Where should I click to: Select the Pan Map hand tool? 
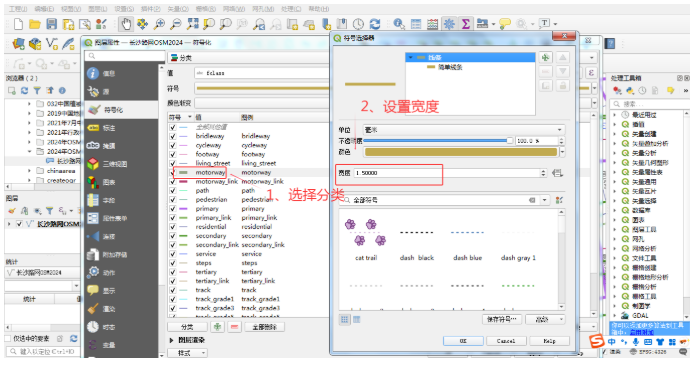[x=126, y=24]
